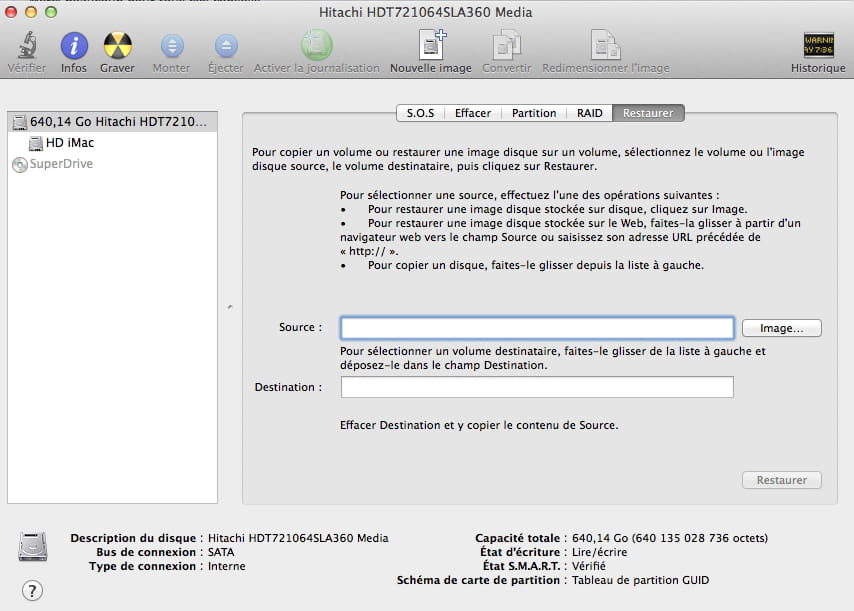
Task: Select the 640,14 Go Hitachi disk
Action: coord(112,121)
